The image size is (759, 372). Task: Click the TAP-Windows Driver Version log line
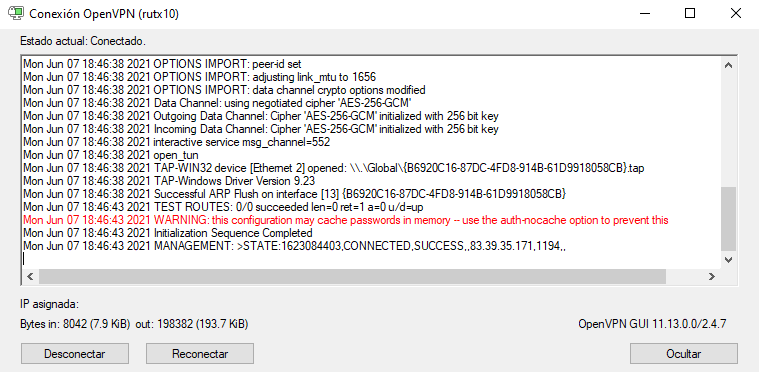click(169, 181)
